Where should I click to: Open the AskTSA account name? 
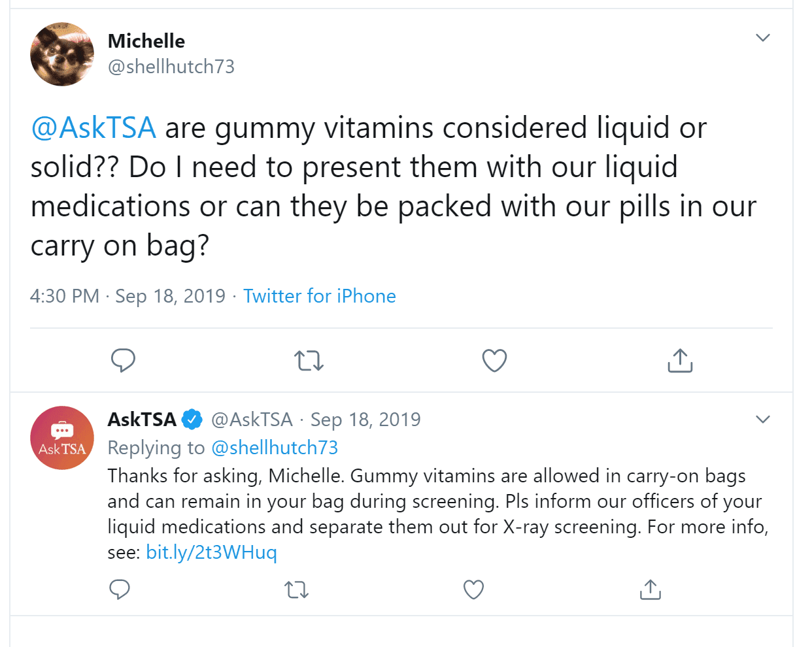[x=142, y=420]
